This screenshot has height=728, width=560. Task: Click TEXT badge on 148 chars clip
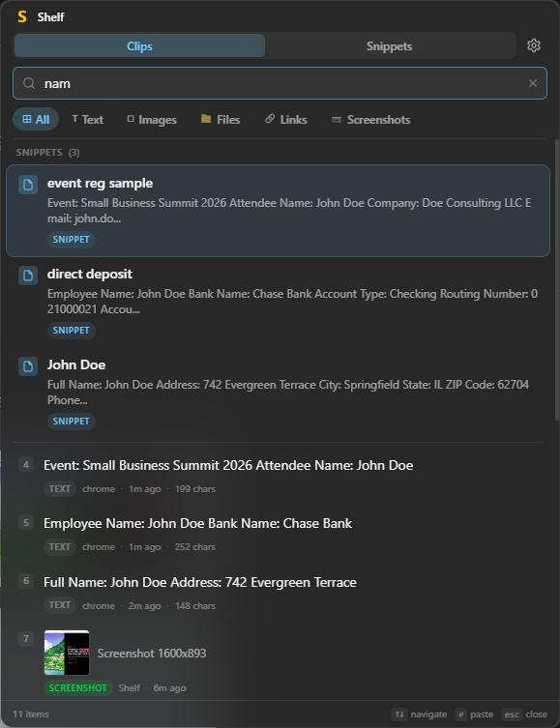click(60, 605)
